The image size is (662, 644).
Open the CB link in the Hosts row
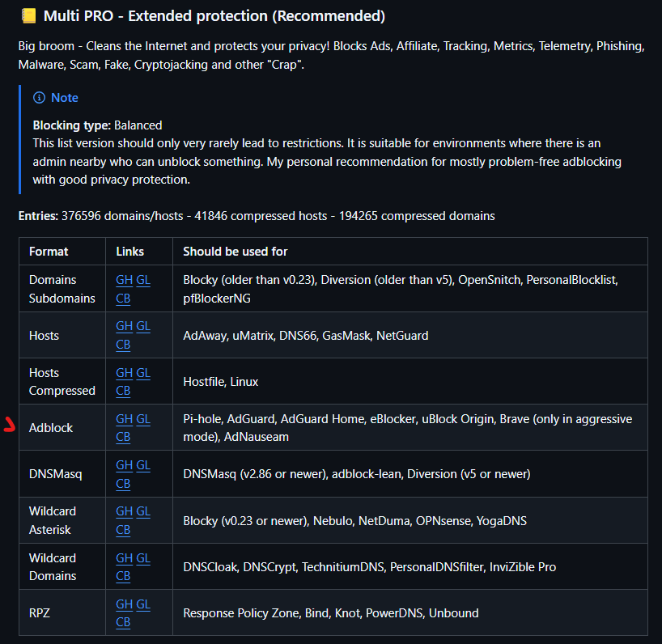(123, 344)
